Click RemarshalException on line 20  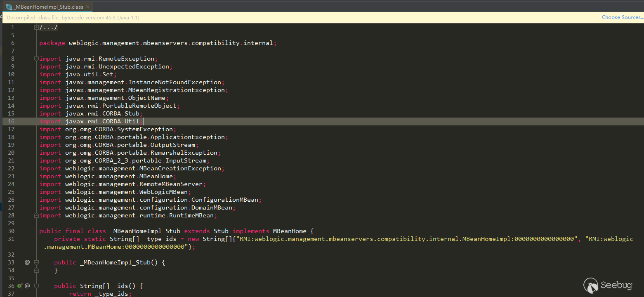[184, 153]
